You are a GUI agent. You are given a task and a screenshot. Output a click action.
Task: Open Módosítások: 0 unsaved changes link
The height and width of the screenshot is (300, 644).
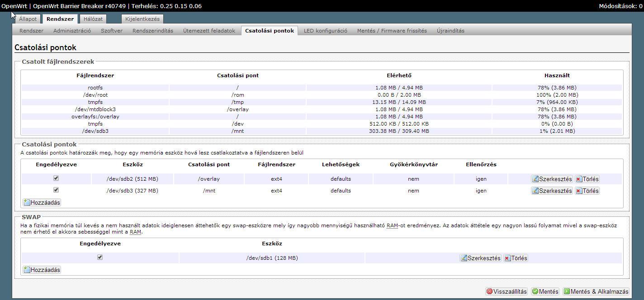pos(620,6)
